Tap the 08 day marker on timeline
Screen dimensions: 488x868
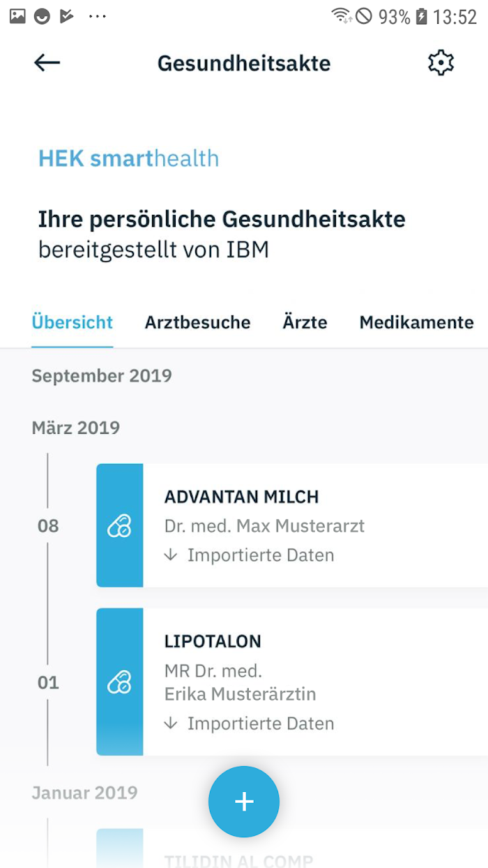pos(48,525)
